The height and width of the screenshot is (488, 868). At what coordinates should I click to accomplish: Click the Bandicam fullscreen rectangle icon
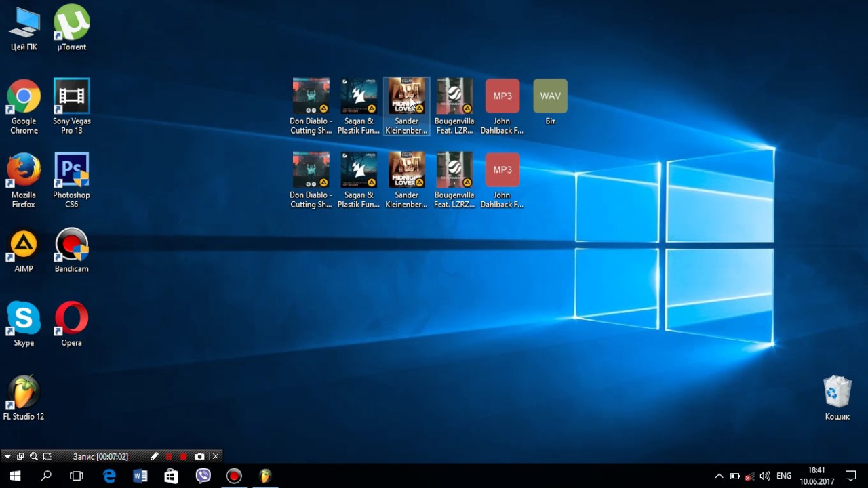click(x=47, y=457)
